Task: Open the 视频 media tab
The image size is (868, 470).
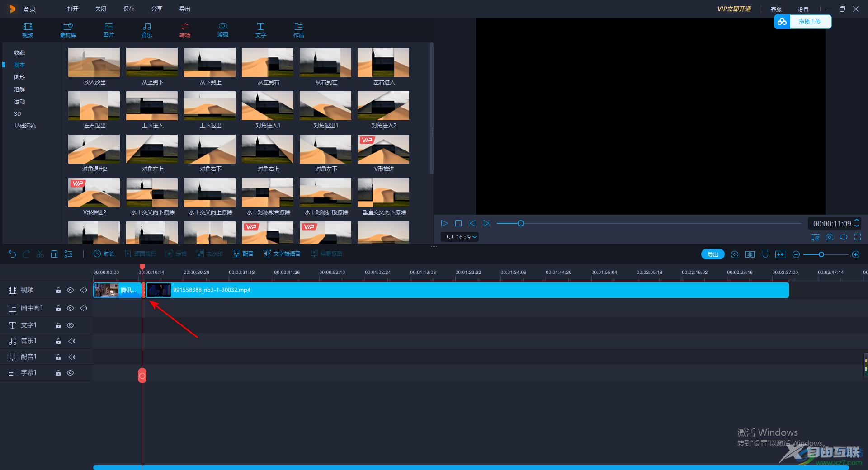Action: (x=28, y=30)
